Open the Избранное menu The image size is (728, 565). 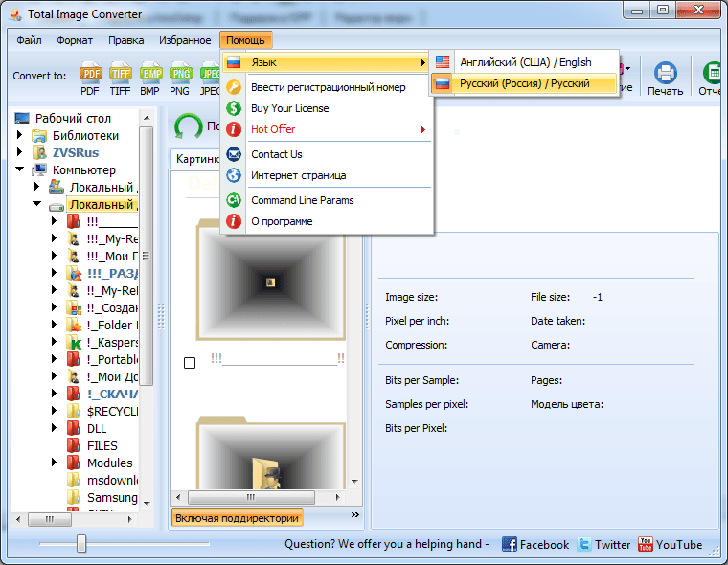[x=185, y=40]
